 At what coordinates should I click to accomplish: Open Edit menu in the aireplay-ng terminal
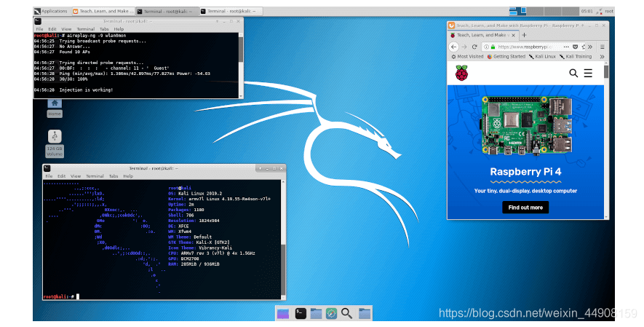pyautogui.click(x=52, y=29)
